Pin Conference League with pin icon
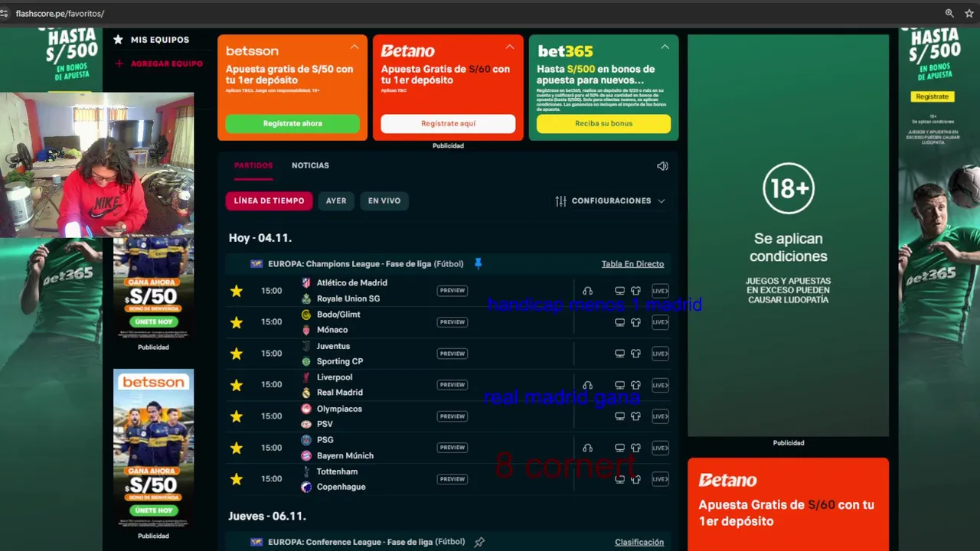The width and height of the screenshot is (980, 551). pos(479,542)
